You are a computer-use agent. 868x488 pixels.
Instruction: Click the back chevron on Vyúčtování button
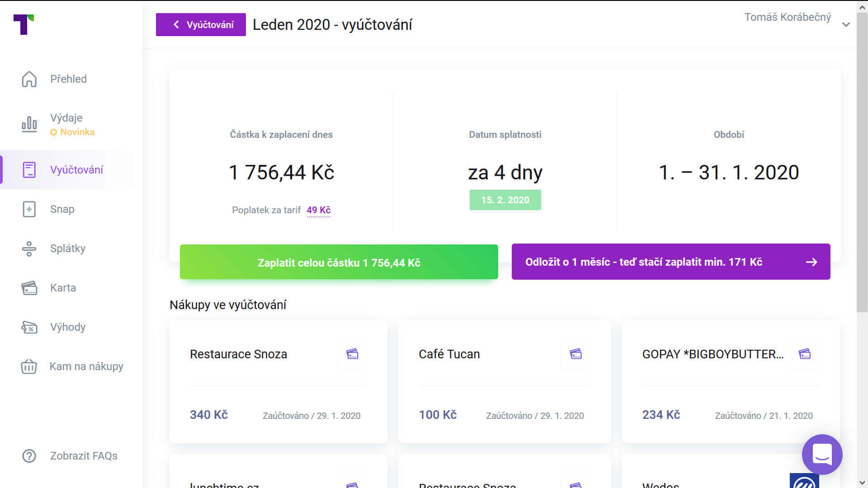pyautogui.click(x=176, y=25)
